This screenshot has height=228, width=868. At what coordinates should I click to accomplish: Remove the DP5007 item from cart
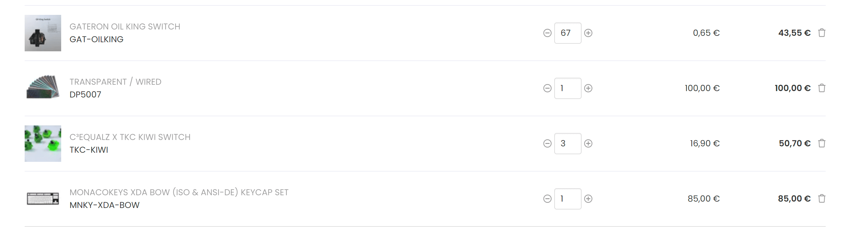821,88
